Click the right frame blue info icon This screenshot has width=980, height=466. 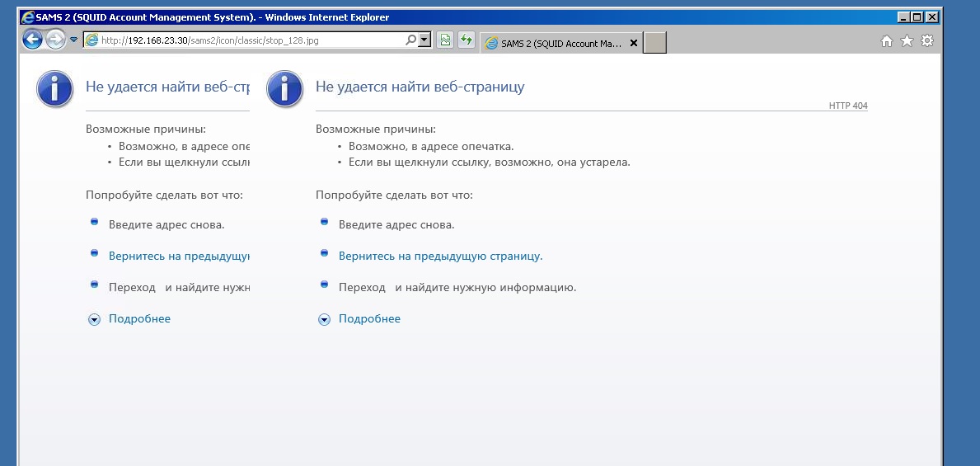(x=285, y=88)
